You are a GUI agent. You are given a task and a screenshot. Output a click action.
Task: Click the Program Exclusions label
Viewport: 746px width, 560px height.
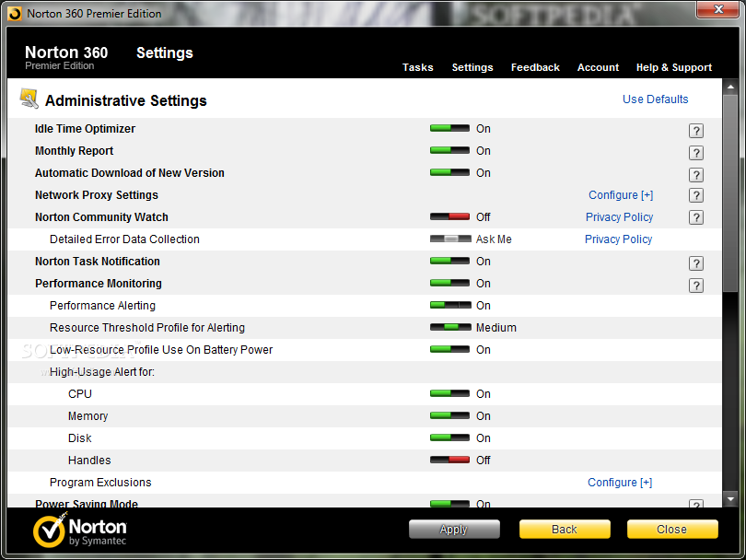point(100,483)
